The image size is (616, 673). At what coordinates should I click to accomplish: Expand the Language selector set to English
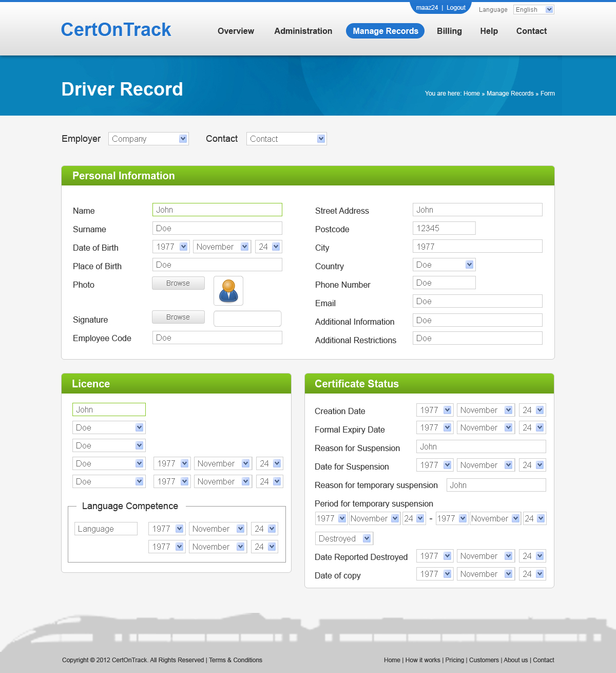click(x=533, y=10)
